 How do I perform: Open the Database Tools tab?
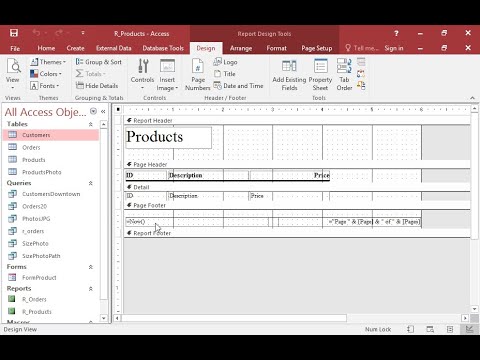(x=163, y=48)
